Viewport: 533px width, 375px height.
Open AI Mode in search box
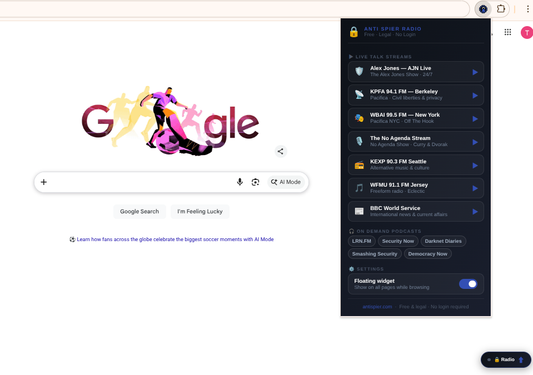click(x=286, y=182)
